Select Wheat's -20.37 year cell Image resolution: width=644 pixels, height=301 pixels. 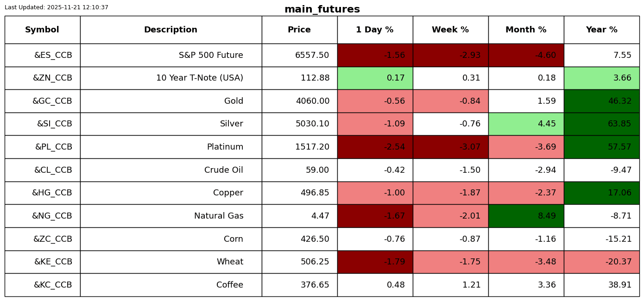click(601, 262)
